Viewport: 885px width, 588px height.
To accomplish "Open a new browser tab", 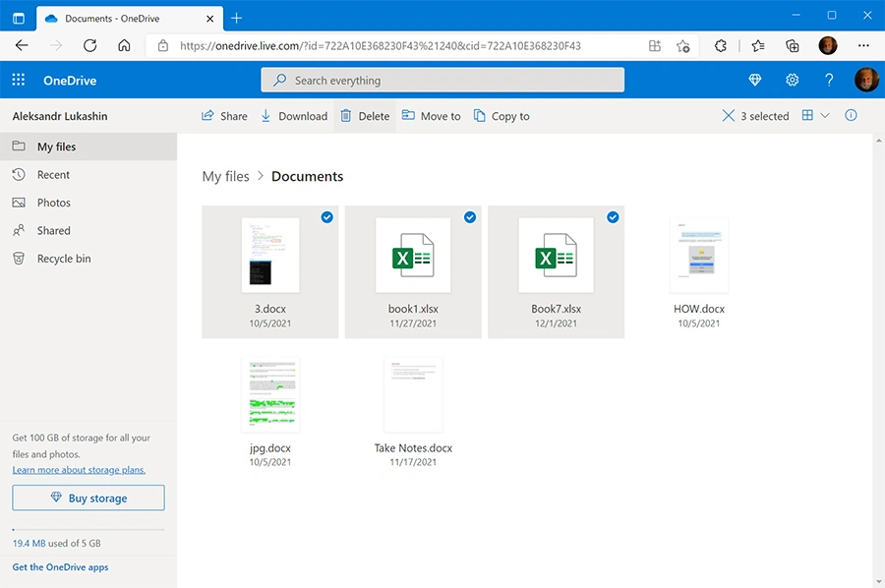I will pyautogui.click(x=236, y=18).
